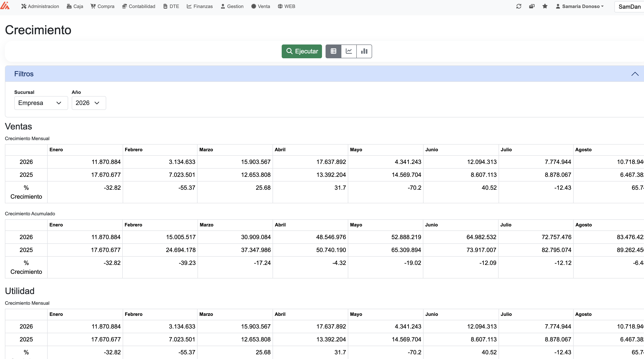Click the favorites star icon
644x359 pixels.
(545, 6)
